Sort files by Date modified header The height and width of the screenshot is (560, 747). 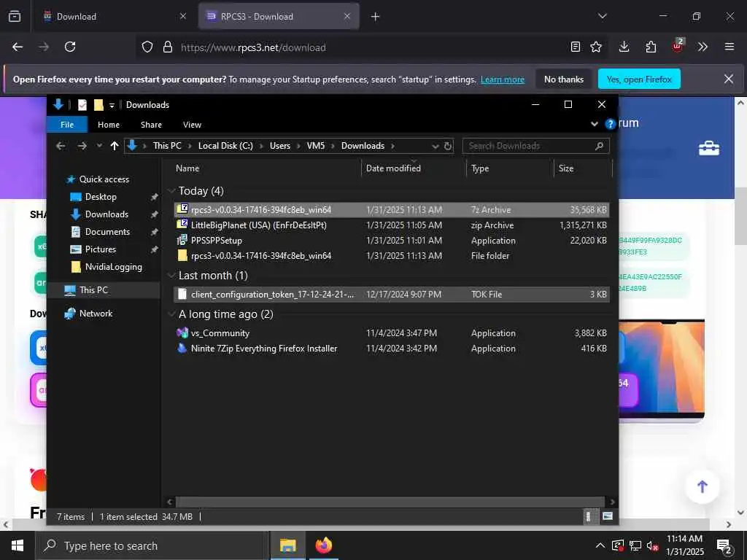coord(393,168)
